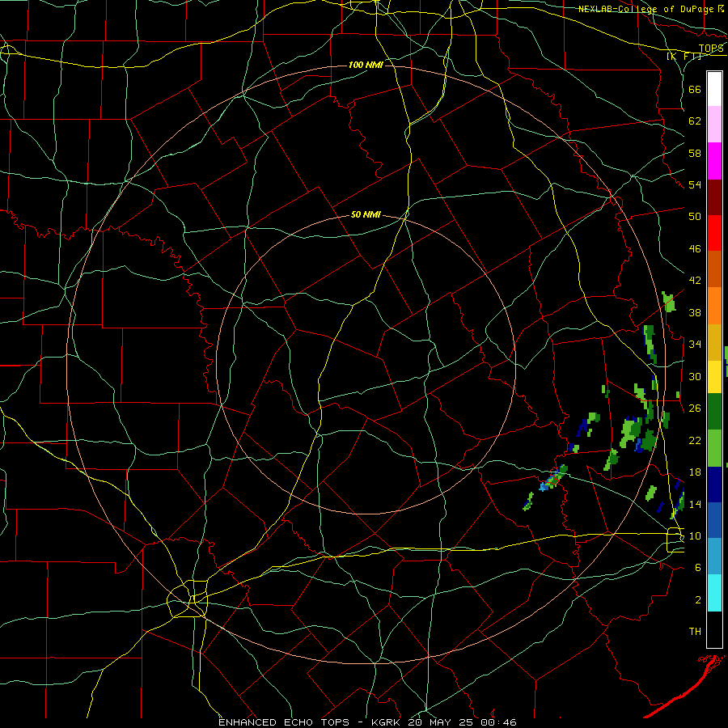Click the "6" legend value
The width and height of the screenshot is (728, 728).
697,568
